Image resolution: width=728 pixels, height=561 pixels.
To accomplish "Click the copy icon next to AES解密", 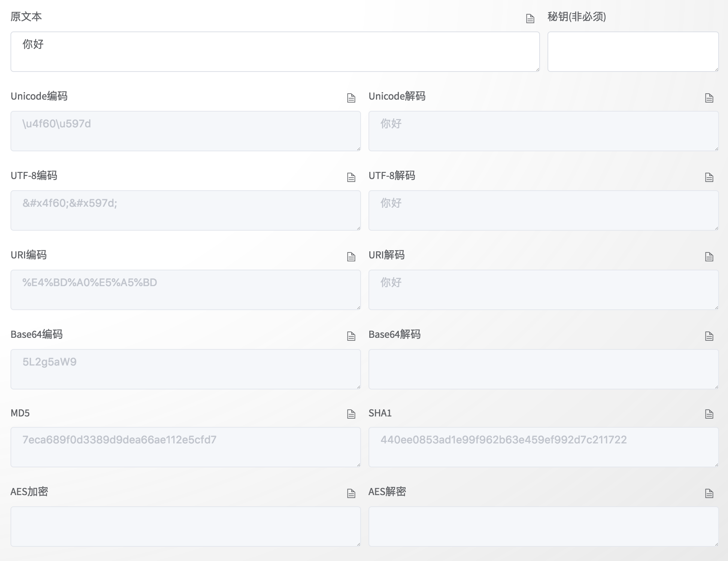I will (x=709, y=494).
